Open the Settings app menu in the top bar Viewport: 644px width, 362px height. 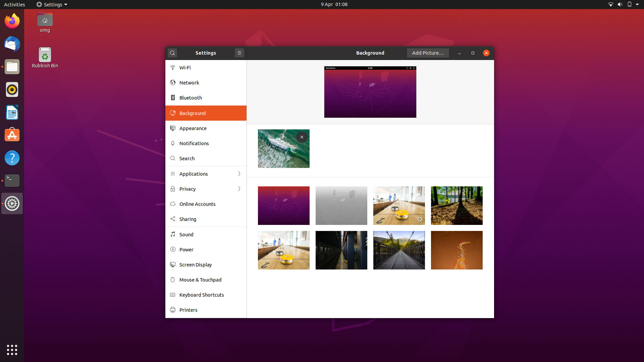(52, 4)
